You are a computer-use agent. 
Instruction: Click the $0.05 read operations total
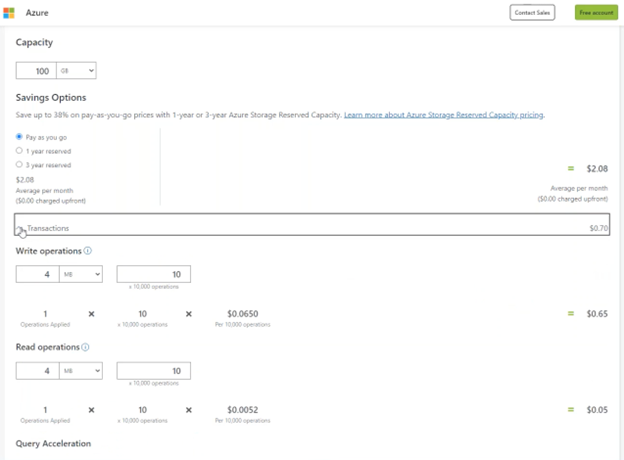click(597, 410)
